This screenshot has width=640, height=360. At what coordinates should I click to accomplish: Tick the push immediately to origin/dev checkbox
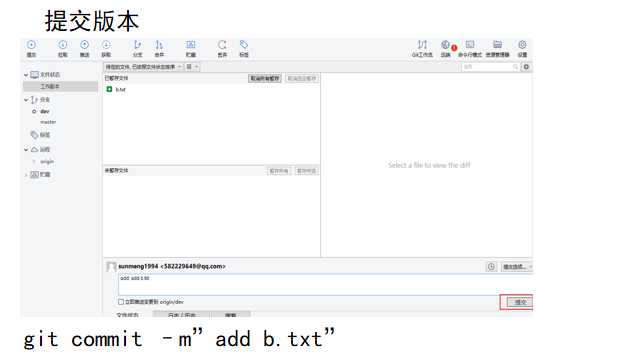click(121, 302)
